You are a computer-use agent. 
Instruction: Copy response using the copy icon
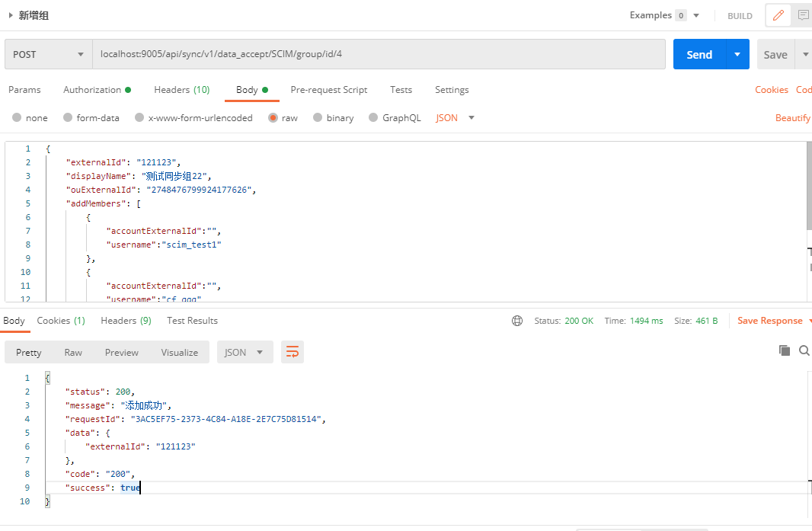[784, 350]
